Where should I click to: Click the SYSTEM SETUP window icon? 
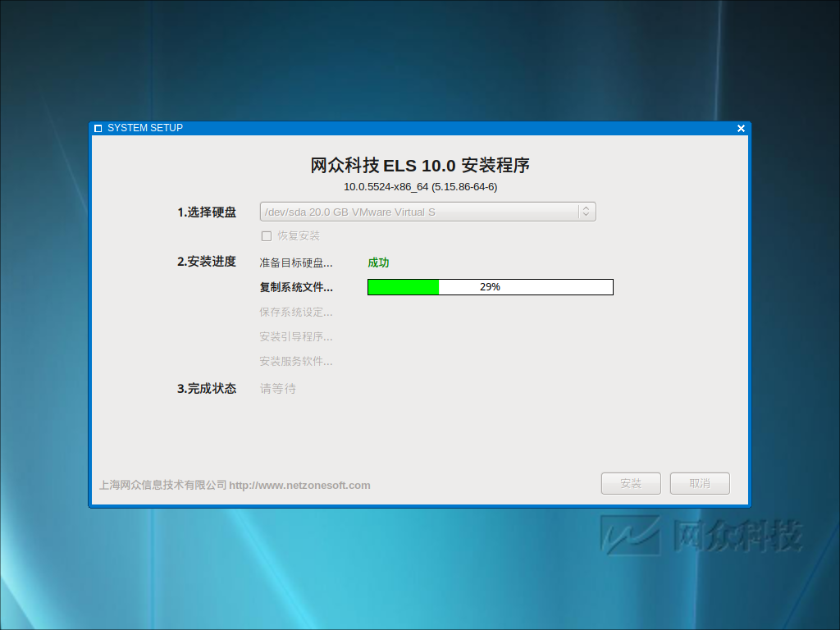98,128
